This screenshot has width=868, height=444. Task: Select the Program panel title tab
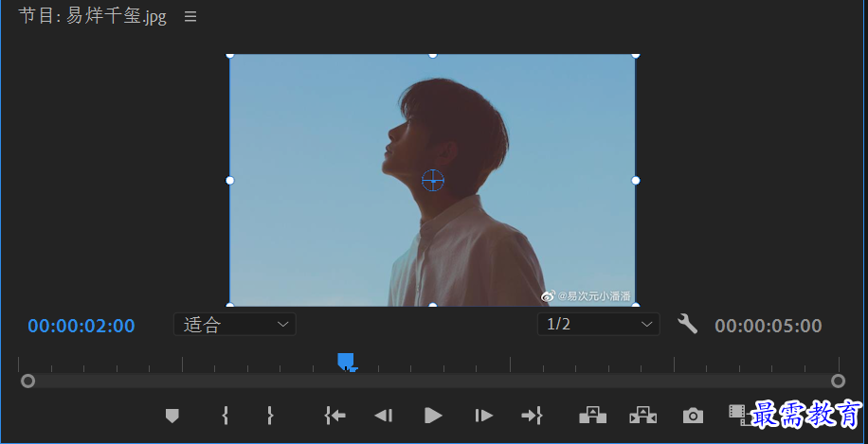click(x=93, y=17)
